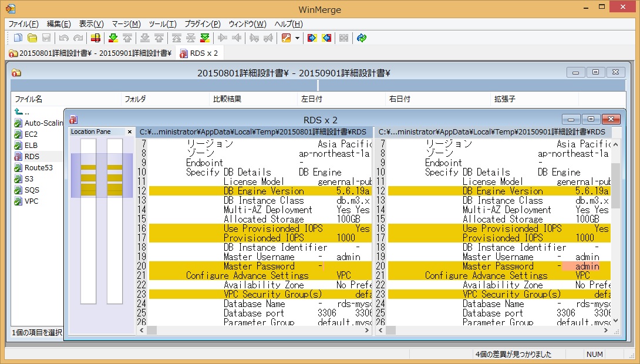The width and height of the screenshot is (640, 364).
Task: Click the Copy Left arrow icon
Action: pos(237,38)
